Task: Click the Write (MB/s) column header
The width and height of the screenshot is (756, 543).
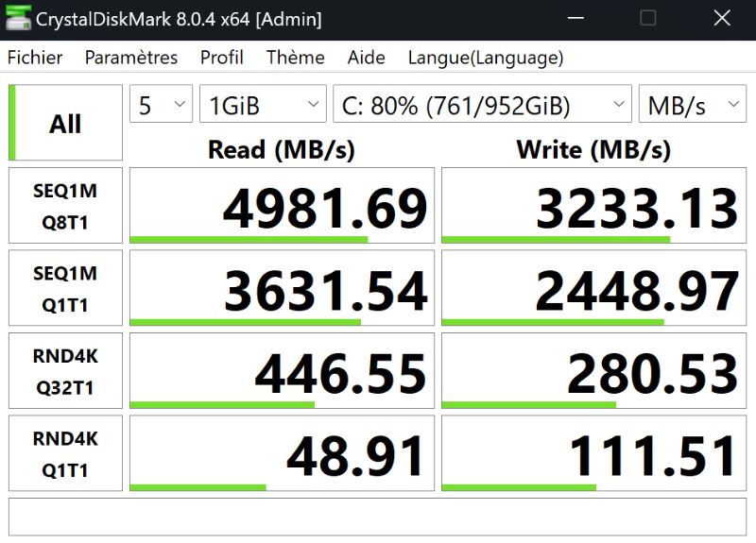Action: pyautogui.click(x=593, y=149)
